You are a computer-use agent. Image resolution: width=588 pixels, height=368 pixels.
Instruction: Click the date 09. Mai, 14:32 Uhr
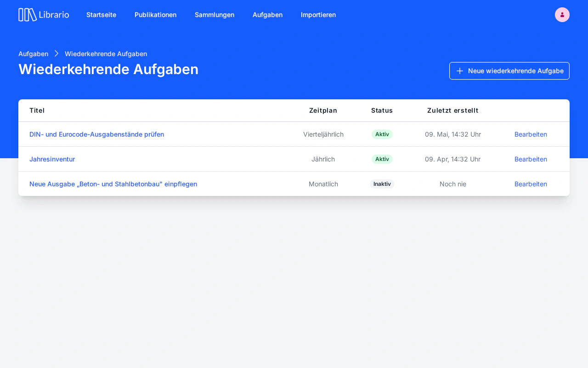tap(453, 134)
